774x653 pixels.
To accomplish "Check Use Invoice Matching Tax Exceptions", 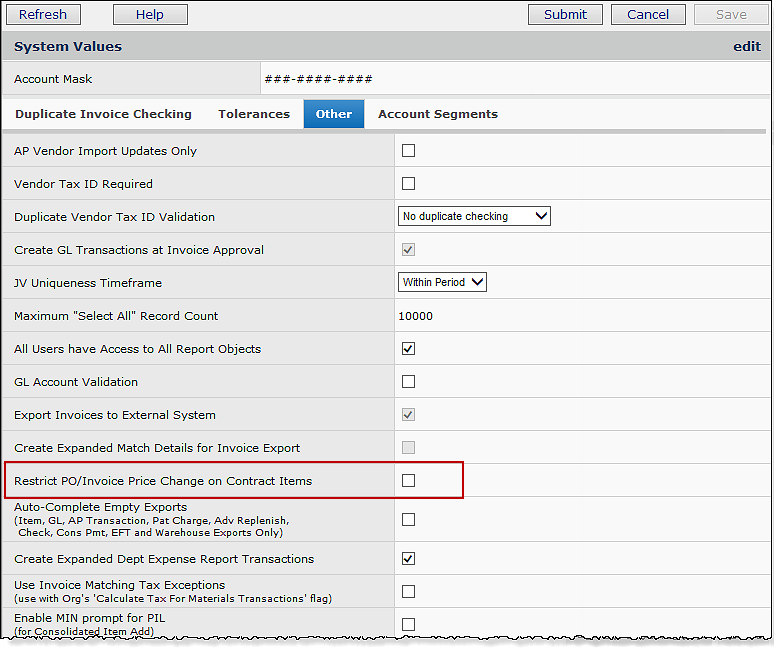I will 408,592.
